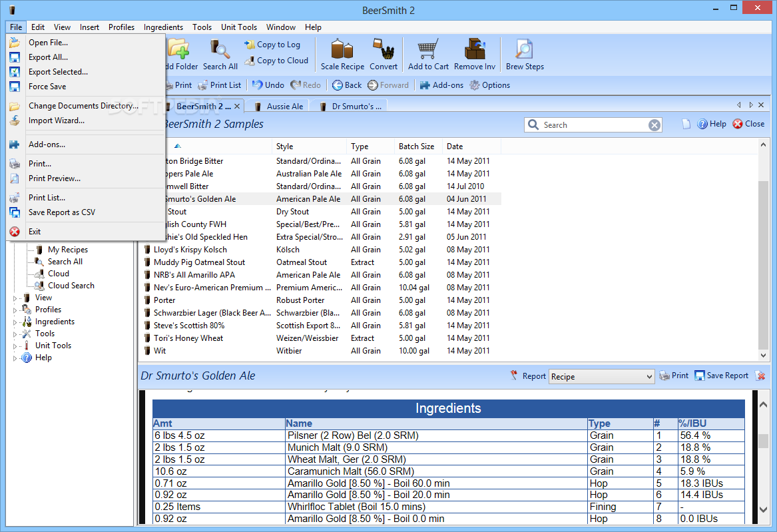Image resolution: width=777 pixels, height=532 pixels.
Task: Click the report pane scroll up arrow
Action: click(x=763, y=405)
